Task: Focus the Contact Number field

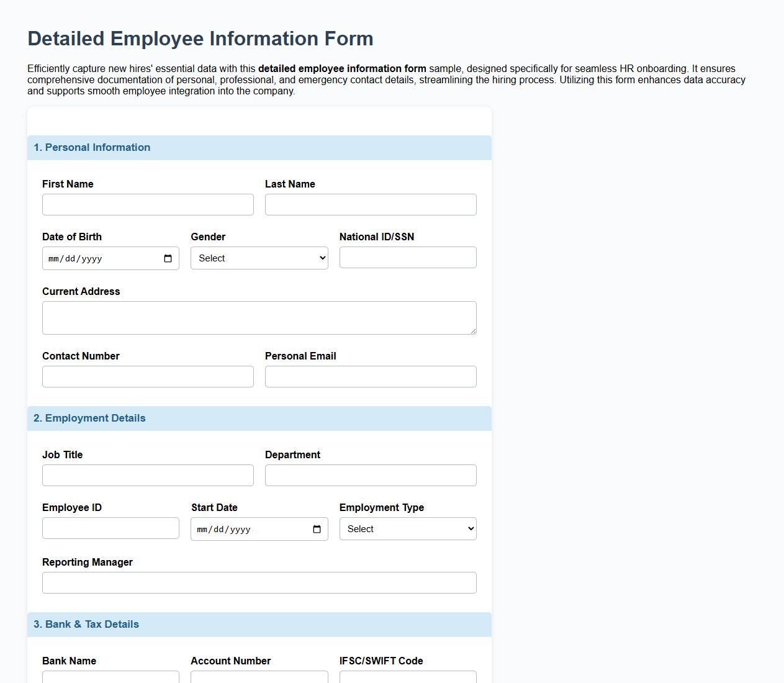Action: (x=147, y=376)
